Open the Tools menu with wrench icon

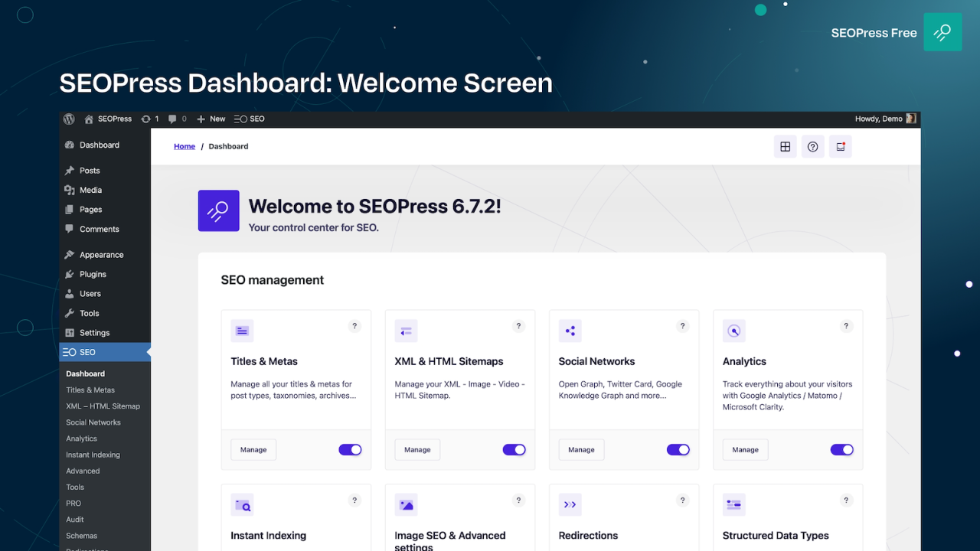coord(105,313)
